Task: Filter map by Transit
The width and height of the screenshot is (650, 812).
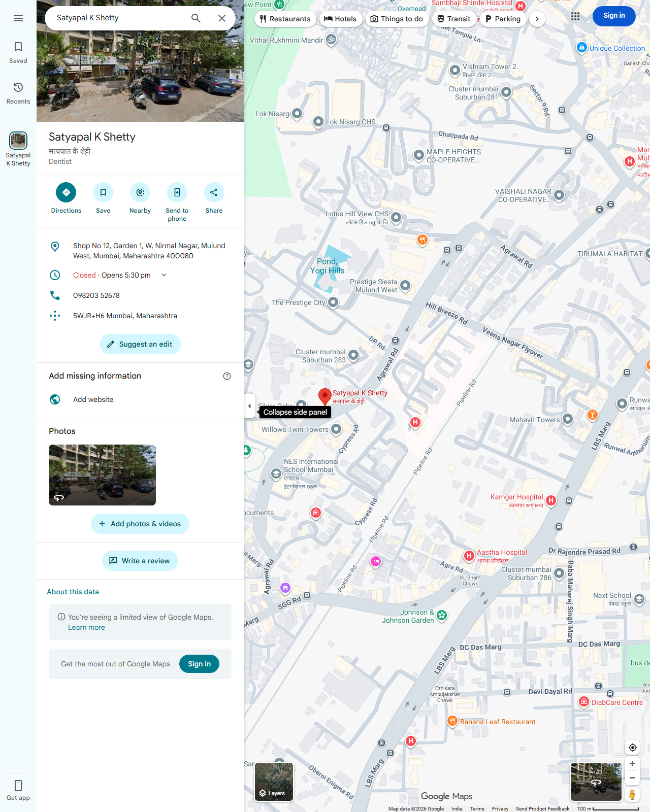Action: click(454, 19)
